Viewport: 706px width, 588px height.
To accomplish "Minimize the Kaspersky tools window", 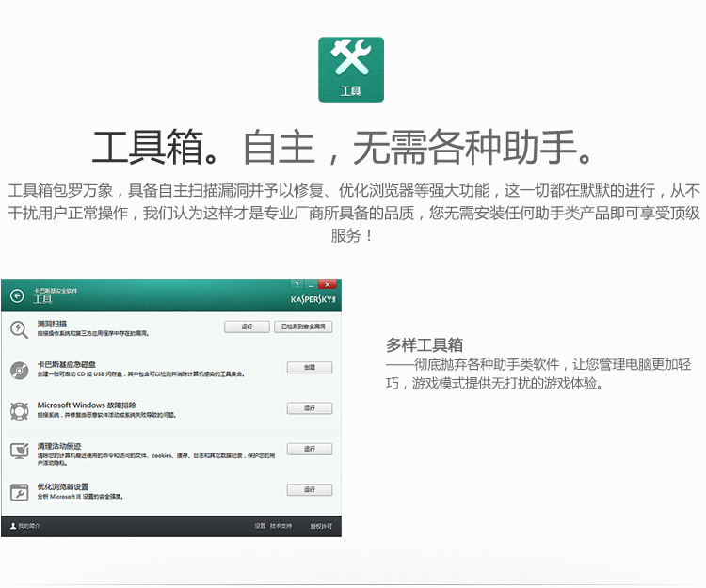I will 310,284.
